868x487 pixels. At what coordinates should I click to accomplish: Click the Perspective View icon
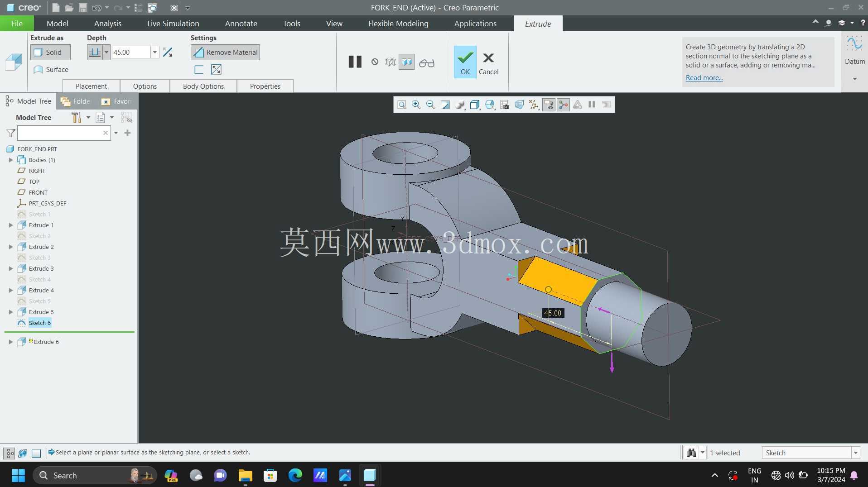pos(519,105)
